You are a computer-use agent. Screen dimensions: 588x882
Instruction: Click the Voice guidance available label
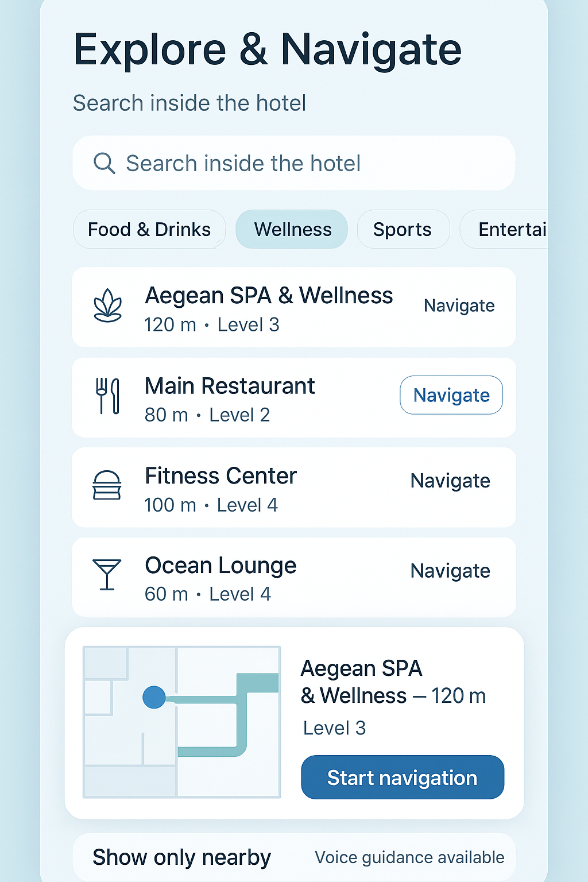[x=409, y=857]
